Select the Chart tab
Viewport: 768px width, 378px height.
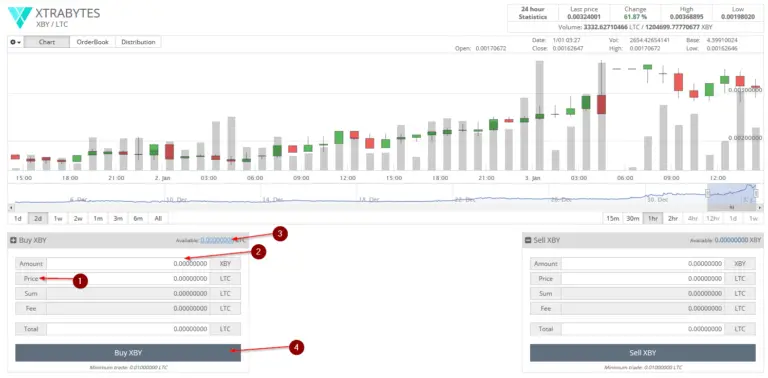click(x=47, y=42)
